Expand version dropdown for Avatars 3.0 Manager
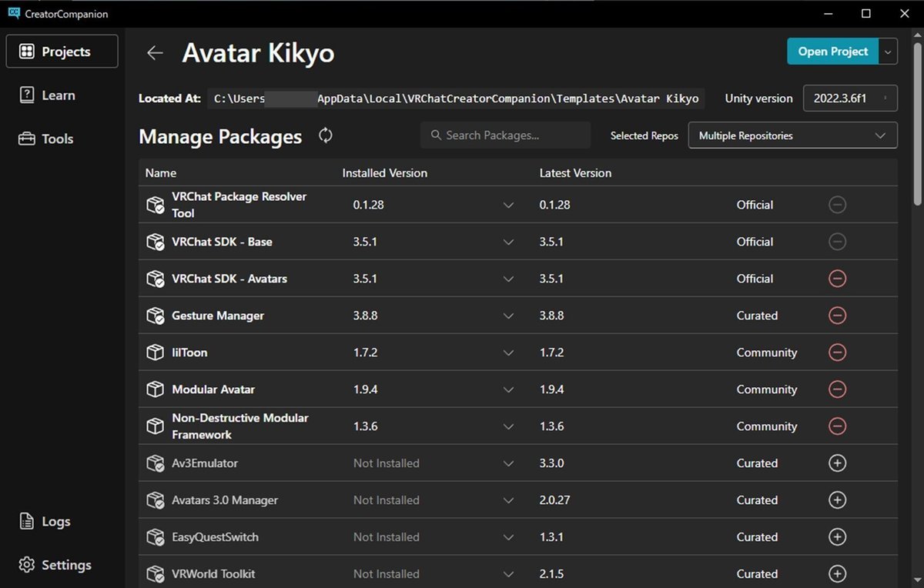The image size is (924, 588). [508, 500]
